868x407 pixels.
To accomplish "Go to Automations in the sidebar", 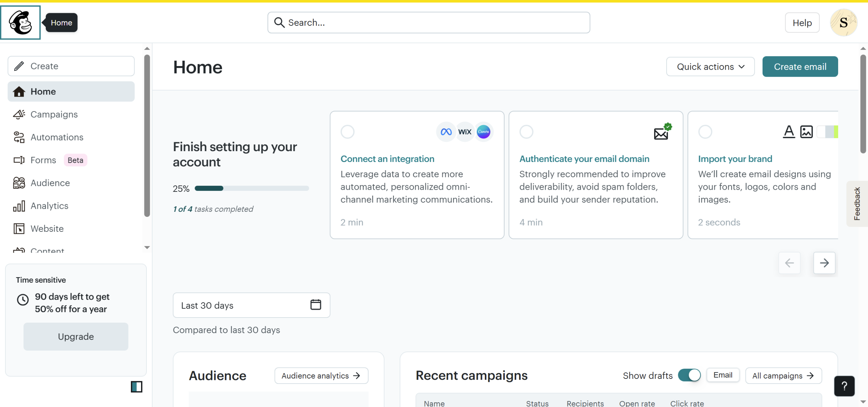I will [x=57, y=137].
